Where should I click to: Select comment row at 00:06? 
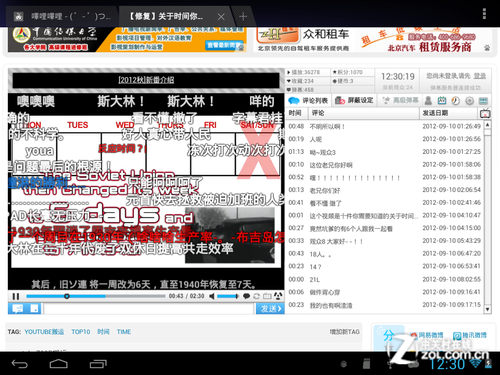coord(385,292)
